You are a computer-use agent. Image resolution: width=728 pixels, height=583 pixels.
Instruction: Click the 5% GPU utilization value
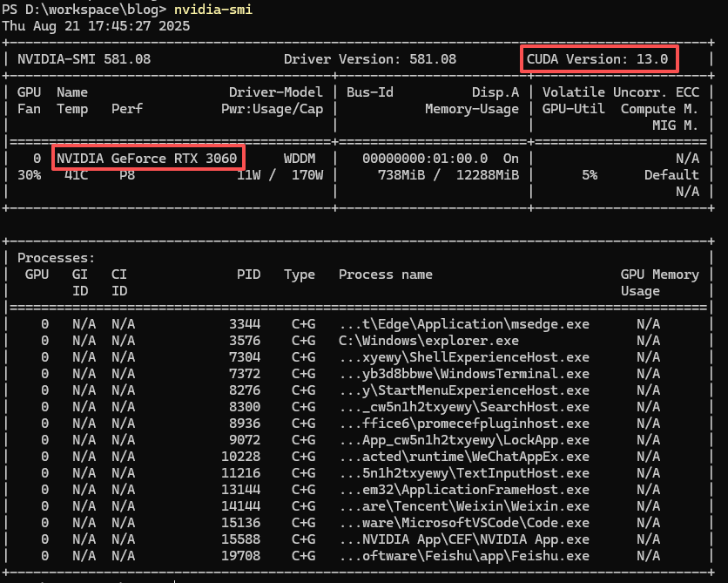pos(590,174)
